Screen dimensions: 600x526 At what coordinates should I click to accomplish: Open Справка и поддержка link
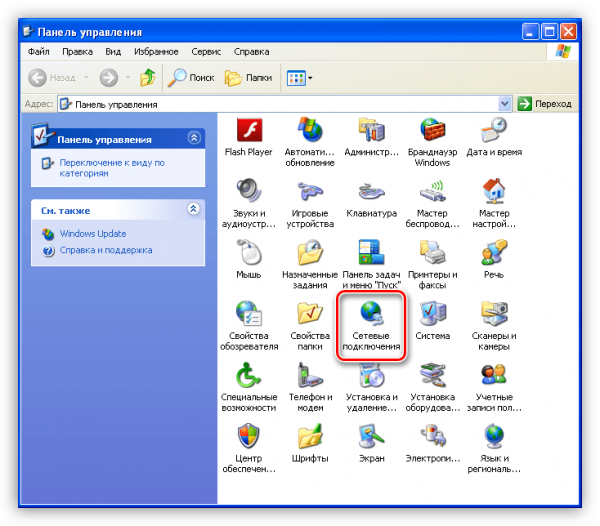click(106, 250)
